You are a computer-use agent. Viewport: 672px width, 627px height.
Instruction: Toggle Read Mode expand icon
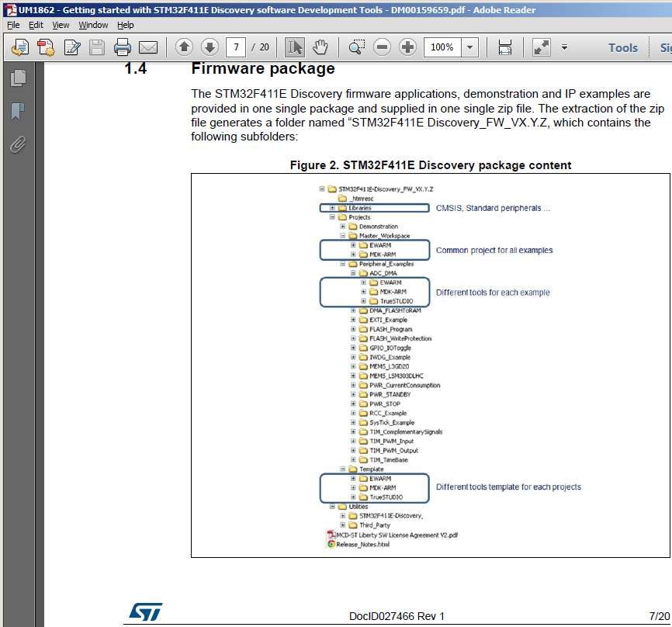(x=542, y=47)
